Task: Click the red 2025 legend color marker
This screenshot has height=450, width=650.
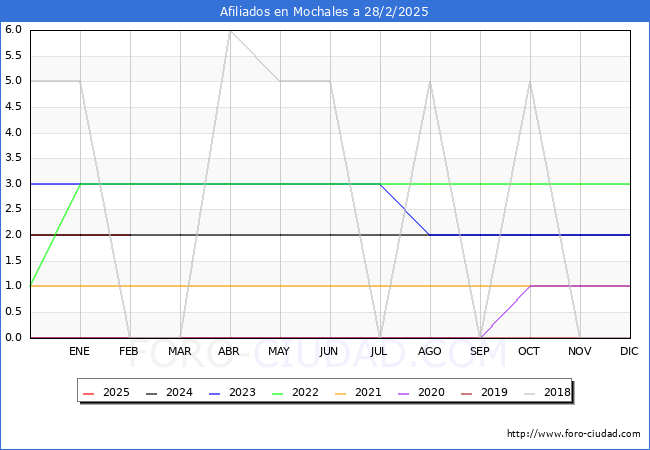Action: [x=88, y=393]
